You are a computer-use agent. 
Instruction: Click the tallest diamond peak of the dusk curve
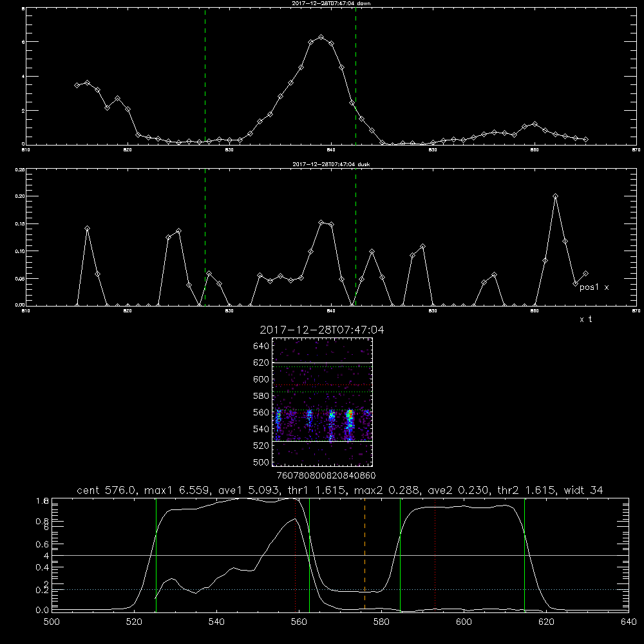[x=555, y=196]
